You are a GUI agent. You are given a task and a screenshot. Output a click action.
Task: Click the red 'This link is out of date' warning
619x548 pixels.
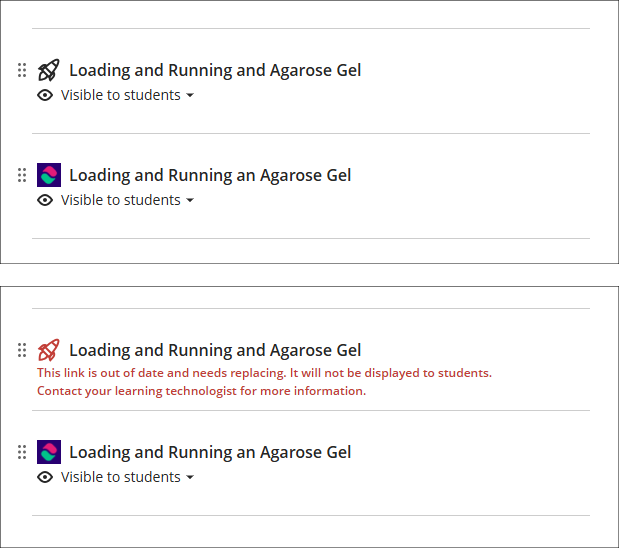(264, 373)
